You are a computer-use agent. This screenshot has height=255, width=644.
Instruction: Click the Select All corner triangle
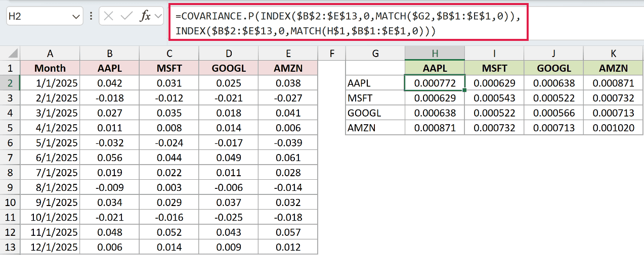click(10, 54)
